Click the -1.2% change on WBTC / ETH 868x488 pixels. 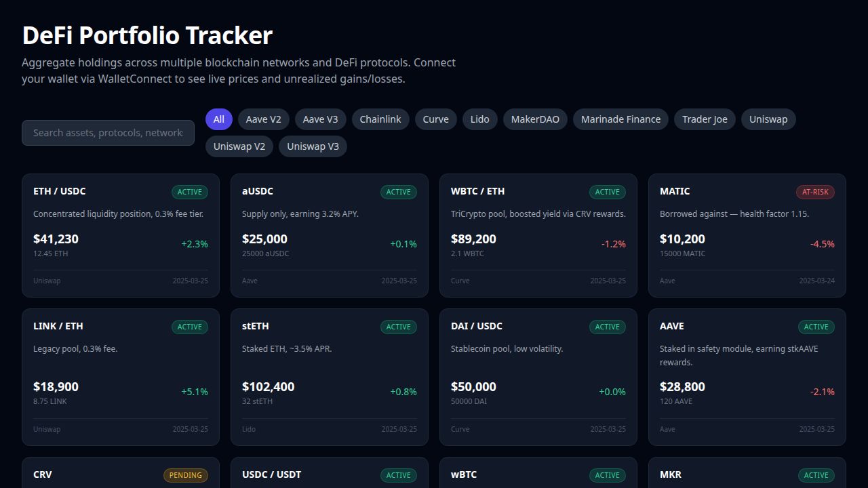click(x=613, y=244)
